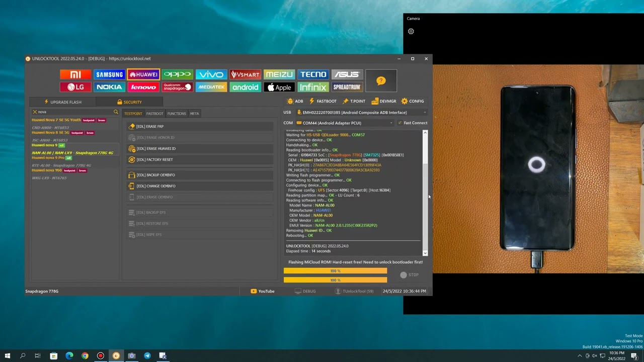
Task: Pick the Lenovo brand logo
Action: [x=143, y=87]
